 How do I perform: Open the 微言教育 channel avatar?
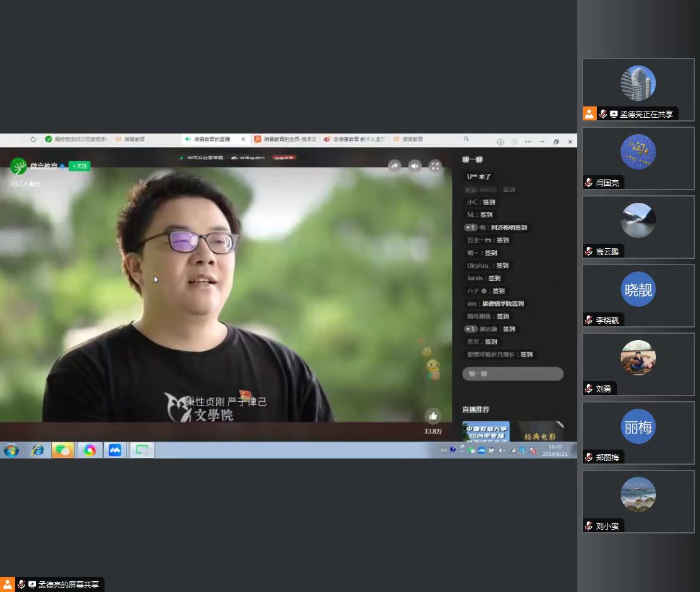19,166
